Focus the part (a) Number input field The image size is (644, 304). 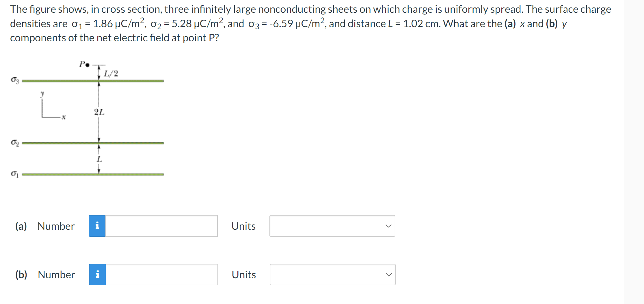click(x=161, y=226)
